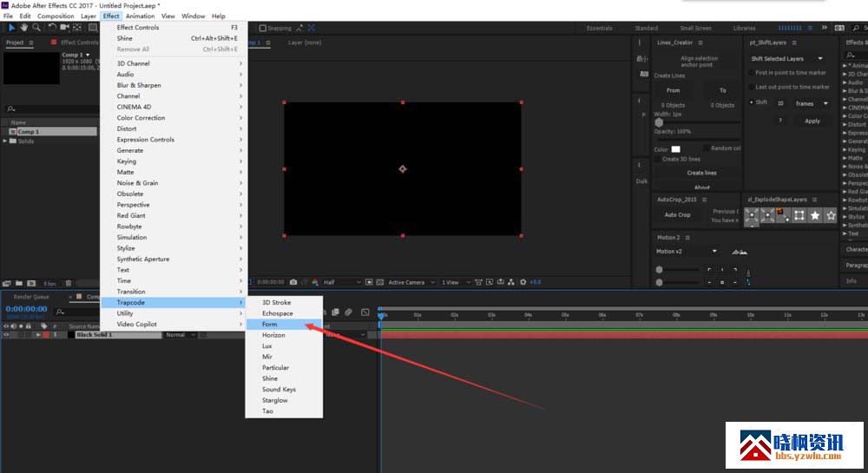Open Normal blend mode dropdown for layer

coord(181,335)
